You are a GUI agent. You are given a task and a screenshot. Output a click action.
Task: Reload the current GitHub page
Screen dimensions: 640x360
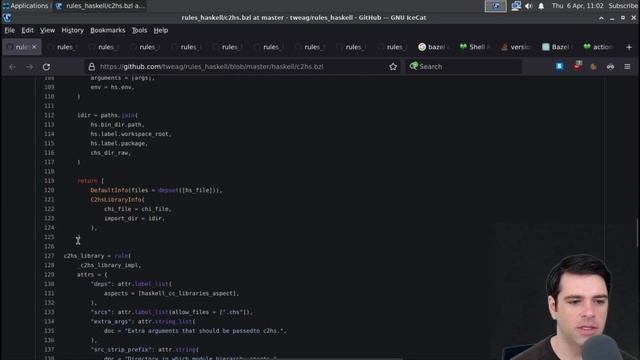46,67
